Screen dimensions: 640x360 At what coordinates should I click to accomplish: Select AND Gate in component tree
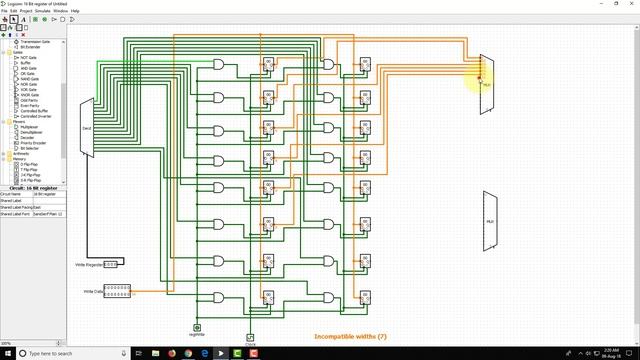(x=28, y=68)
